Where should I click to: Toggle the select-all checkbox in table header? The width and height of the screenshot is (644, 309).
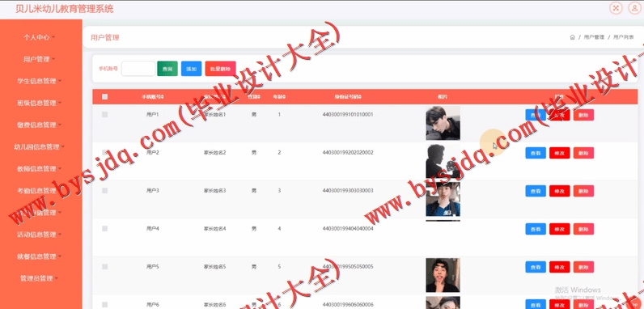(x=104, y=96)
